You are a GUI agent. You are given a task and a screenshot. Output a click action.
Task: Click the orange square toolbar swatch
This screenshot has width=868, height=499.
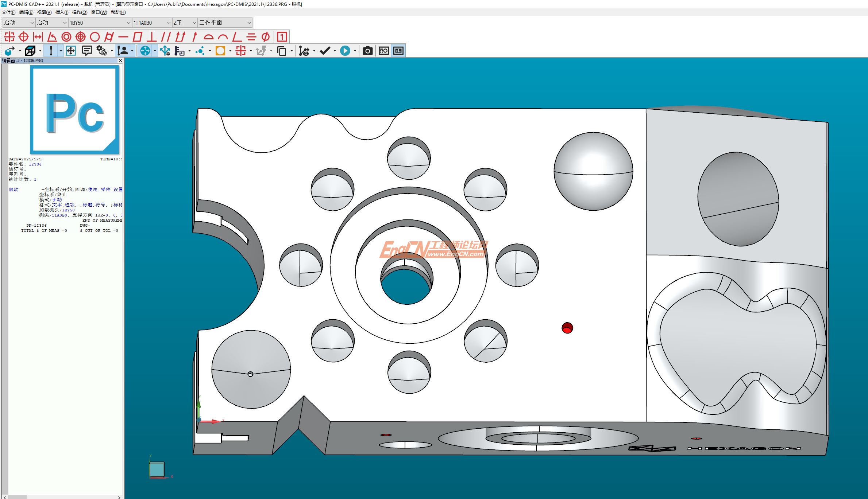[220, 51]
